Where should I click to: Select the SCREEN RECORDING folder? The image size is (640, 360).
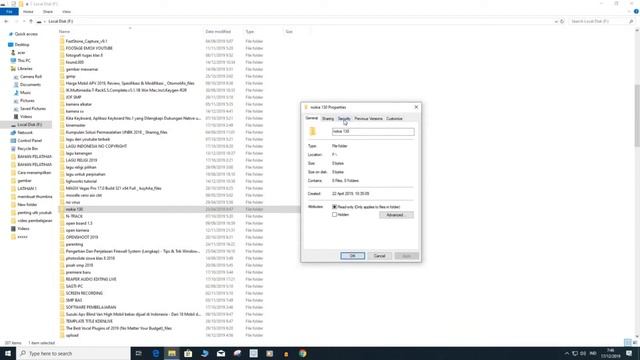point(84,293)
